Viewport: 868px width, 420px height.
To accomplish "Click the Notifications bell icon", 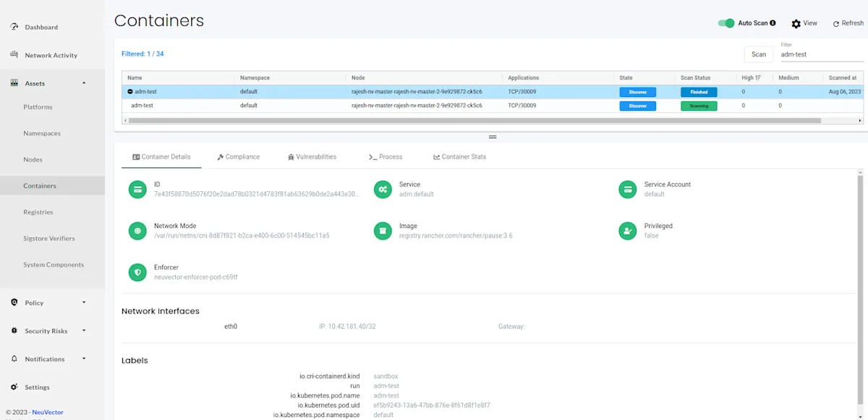I will 14,358.
